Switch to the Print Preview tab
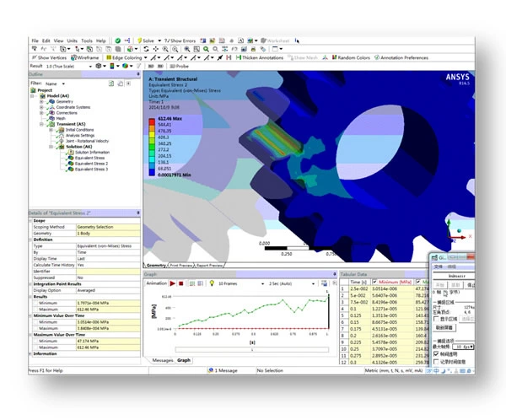 (183, 265)
